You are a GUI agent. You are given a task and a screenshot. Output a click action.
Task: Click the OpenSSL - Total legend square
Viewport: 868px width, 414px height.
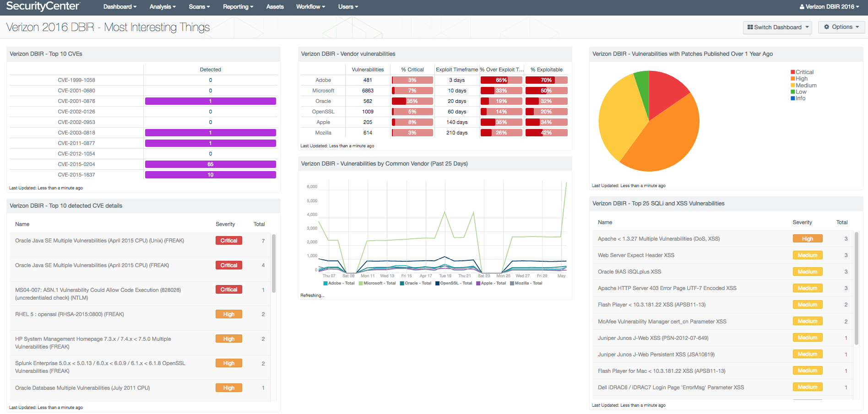pyautogui.click(x=437, y=284)
